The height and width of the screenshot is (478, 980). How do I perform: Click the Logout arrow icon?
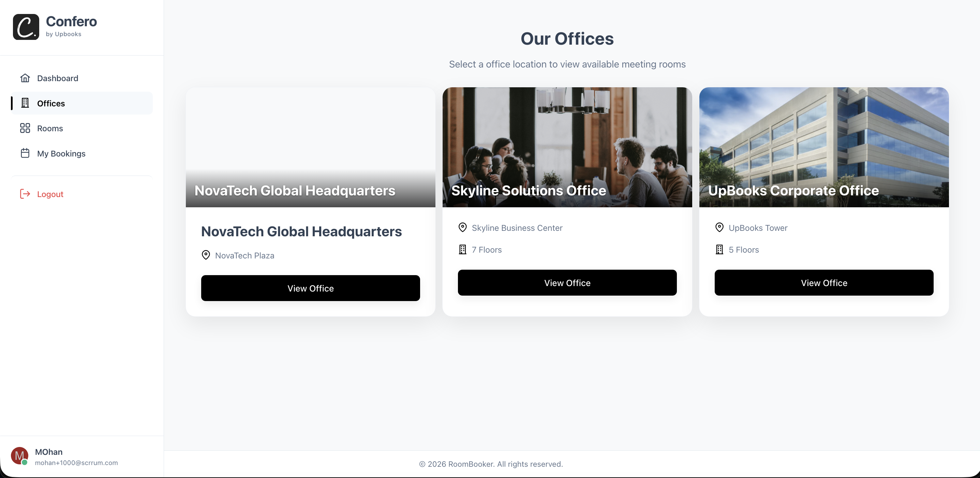pos(25,194)
